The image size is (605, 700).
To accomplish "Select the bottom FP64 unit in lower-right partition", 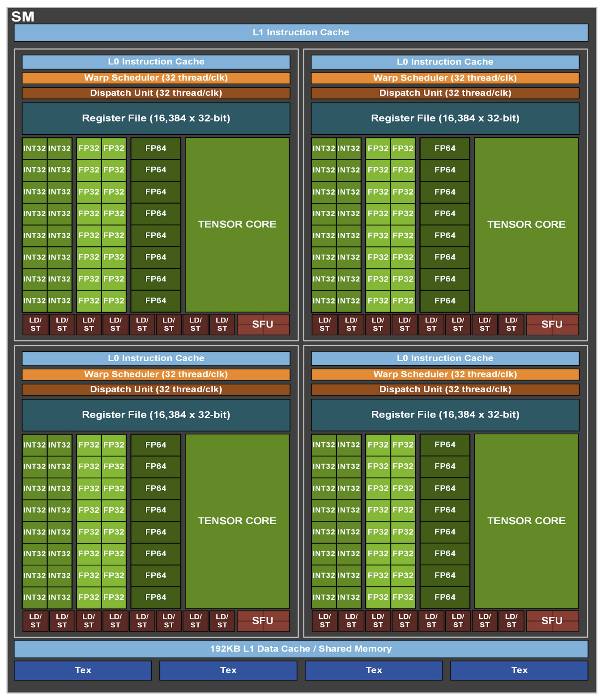I will pos(445,597).
